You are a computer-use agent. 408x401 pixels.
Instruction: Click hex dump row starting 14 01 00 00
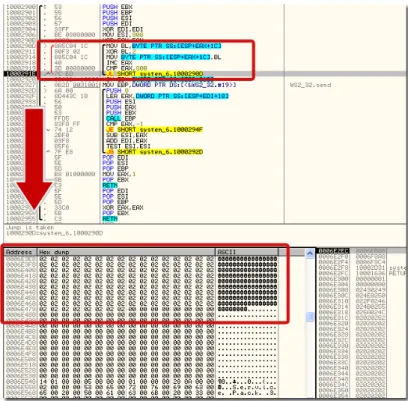(x=127, y=381)
